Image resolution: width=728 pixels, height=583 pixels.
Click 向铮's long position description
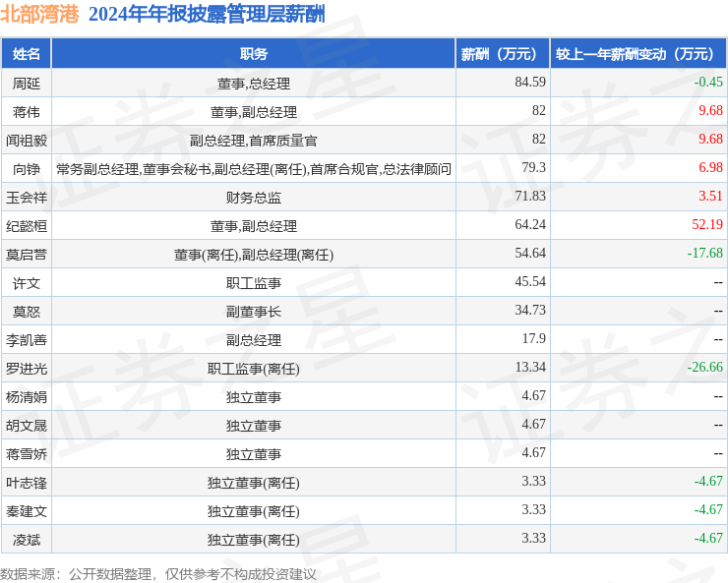click(x=254, y=169)
